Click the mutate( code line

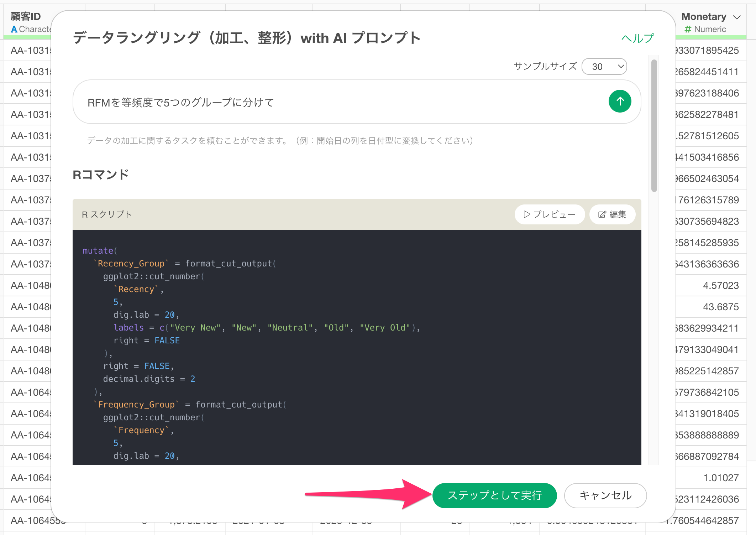coord(100,251)
